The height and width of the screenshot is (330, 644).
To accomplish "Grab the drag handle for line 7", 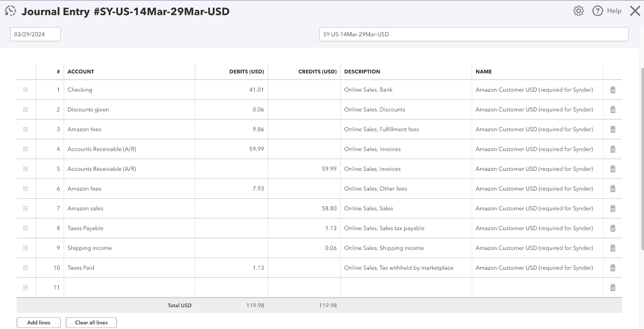I will pos(26,208).
